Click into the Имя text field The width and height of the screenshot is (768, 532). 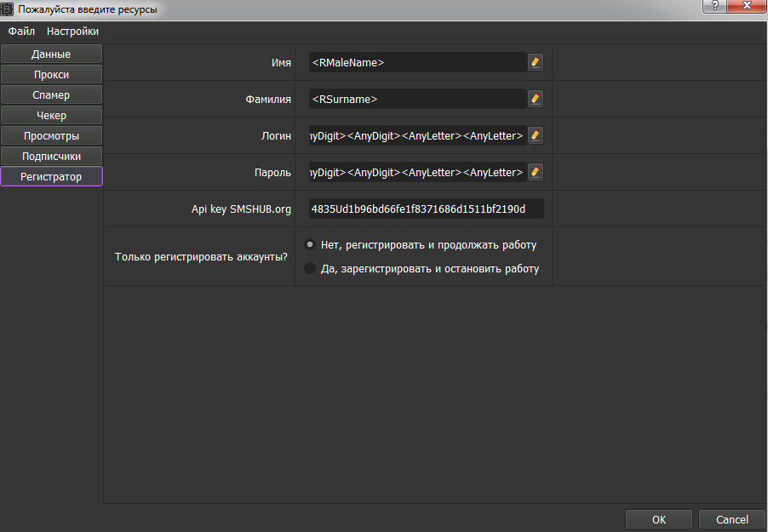(417, 62)
